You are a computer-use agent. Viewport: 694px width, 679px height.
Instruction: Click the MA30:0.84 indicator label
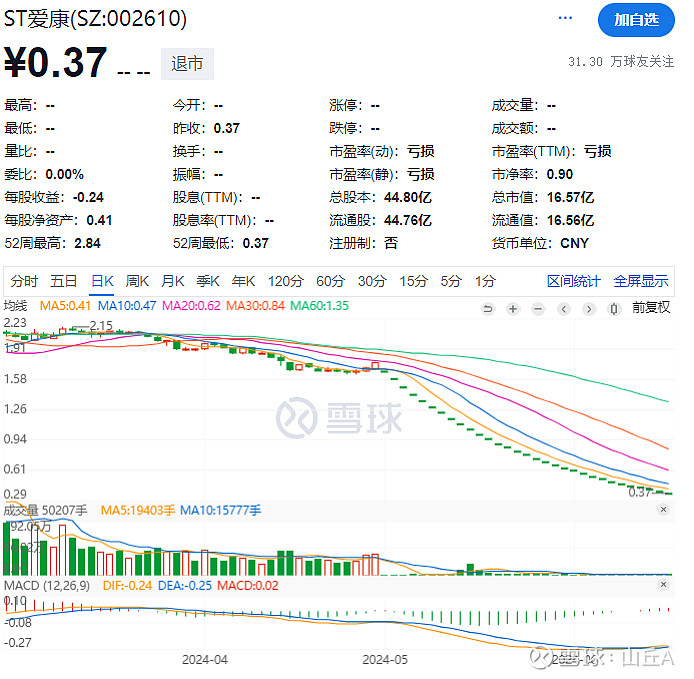pos(255,306)
